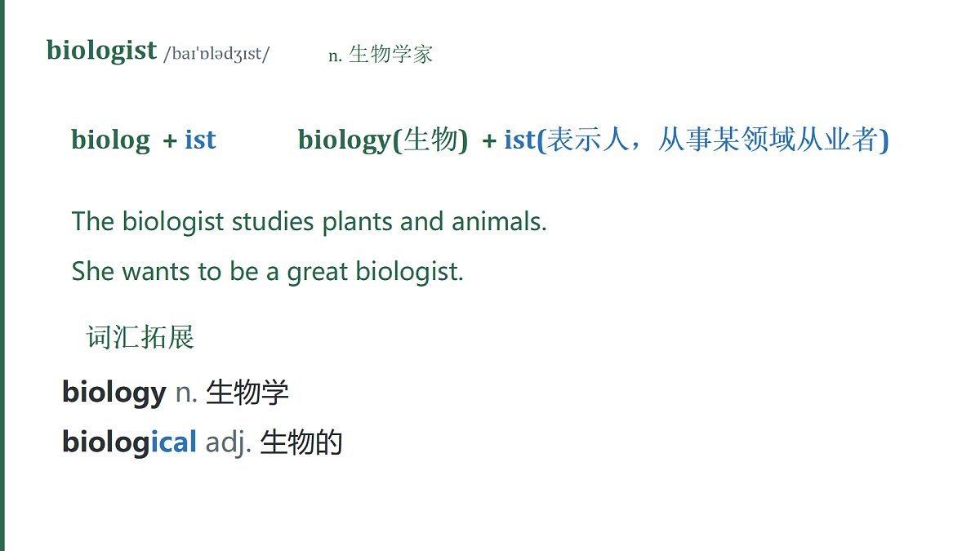The width and height of the screenshot is (980, 551).
Task: Click the word 'biological' in vocabulary list
Action: point(129,442)
